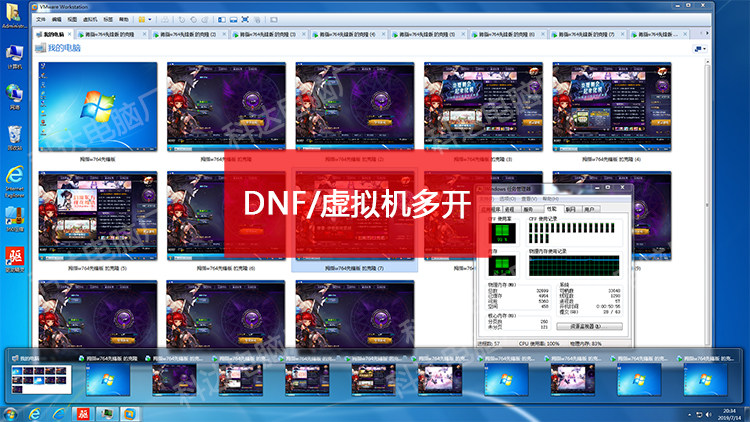Open the 回收站 recycle bin desktop icon
The width and height of the screenshot is (750, 422).
(14, 138)
